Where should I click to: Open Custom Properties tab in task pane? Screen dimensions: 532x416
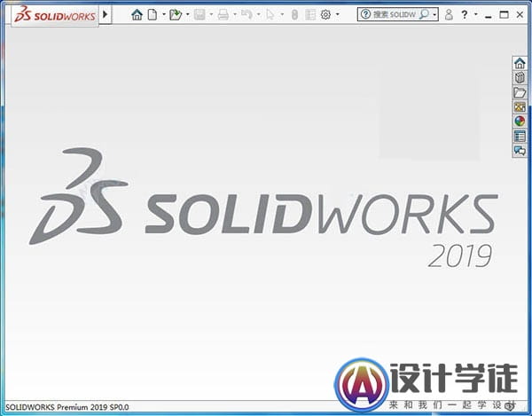pyautogui.click(x=520, y=136)
